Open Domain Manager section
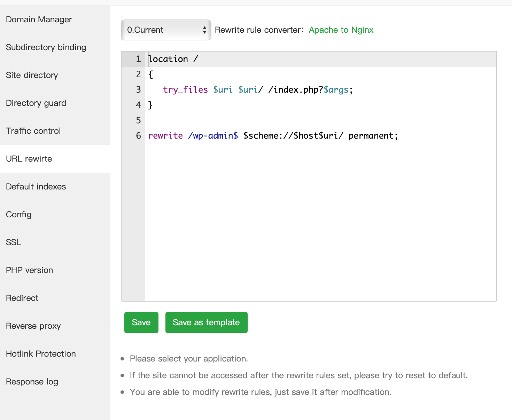 (39, 20)
